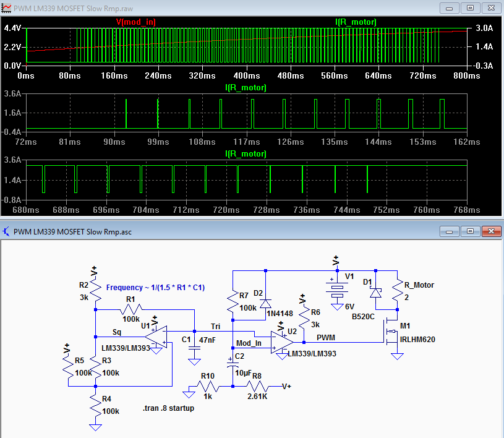Click the I(R_motor) label in middle plot pane
Image resolution: width=504 pixels, height=438 pixels.
pos(246,87)
